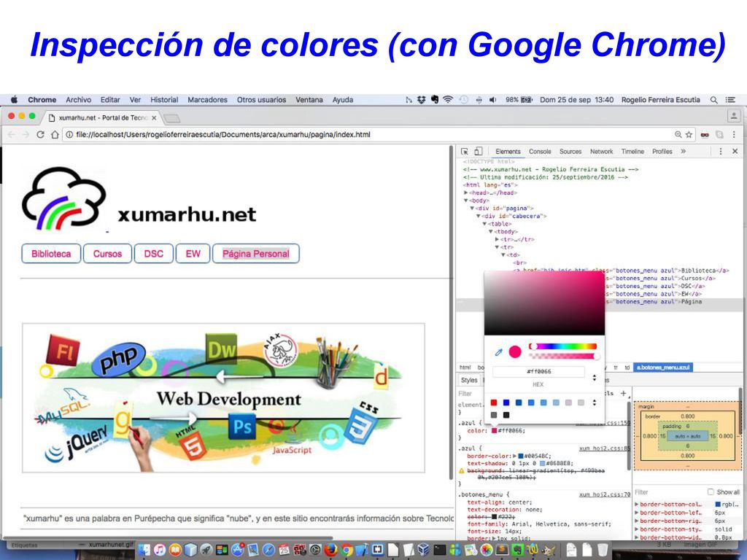Collapse the table element node
Screen dimensions: 747x560
[484, 224]
